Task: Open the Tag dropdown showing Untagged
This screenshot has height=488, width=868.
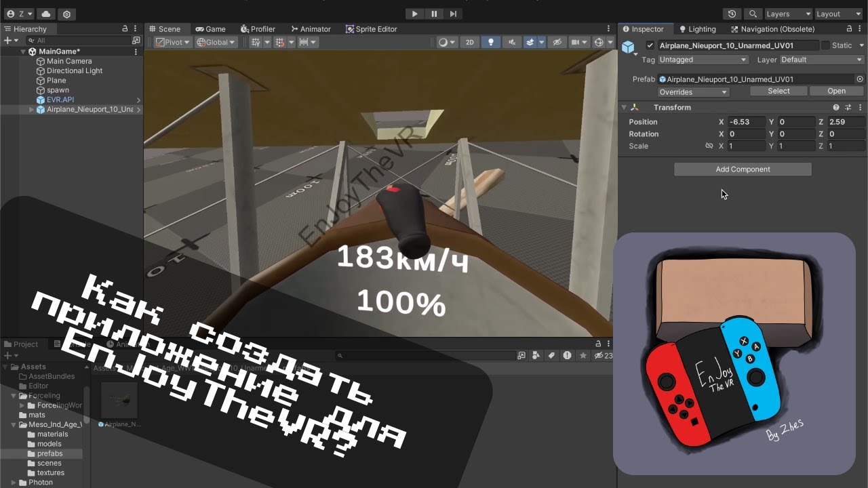Action: tap(703, 60)
